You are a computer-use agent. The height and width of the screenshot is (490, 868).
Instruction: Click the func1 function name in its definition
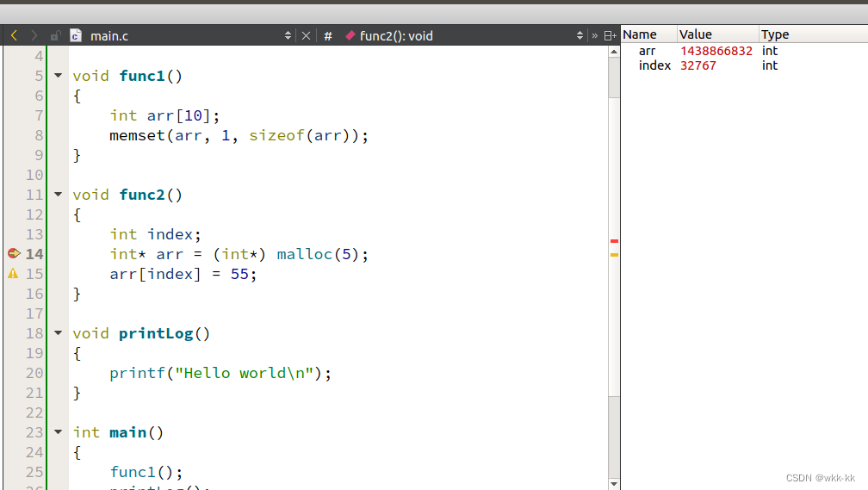pos(142,76)
